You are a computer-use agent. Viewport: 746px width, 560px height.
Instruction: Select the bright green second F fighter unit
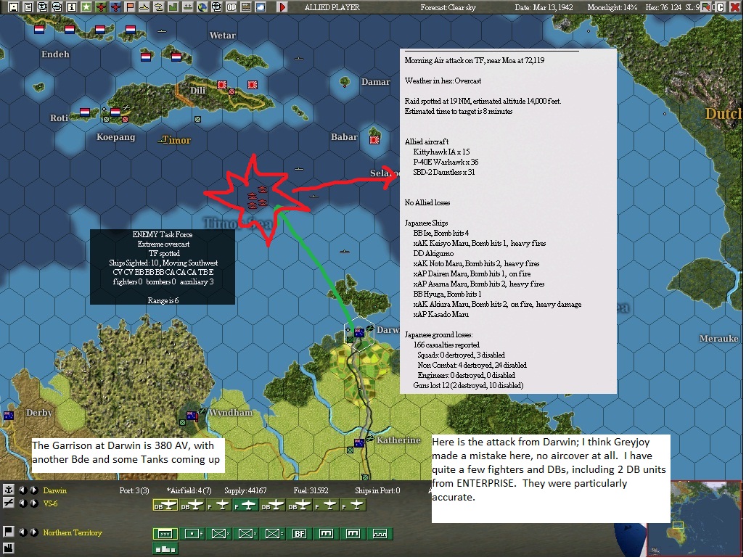tap(245, 506)
